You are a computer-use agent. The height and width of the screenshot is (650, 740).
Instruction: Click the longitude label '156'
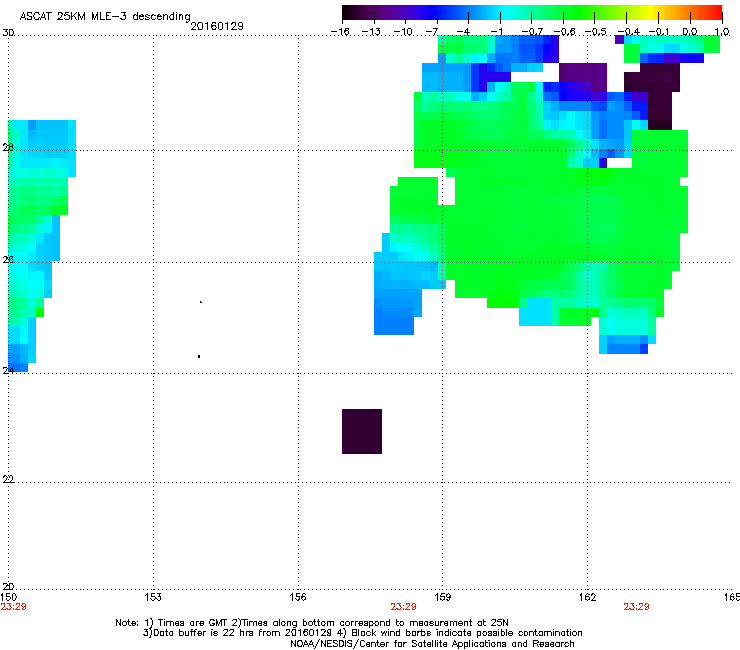tap(298, 597)
